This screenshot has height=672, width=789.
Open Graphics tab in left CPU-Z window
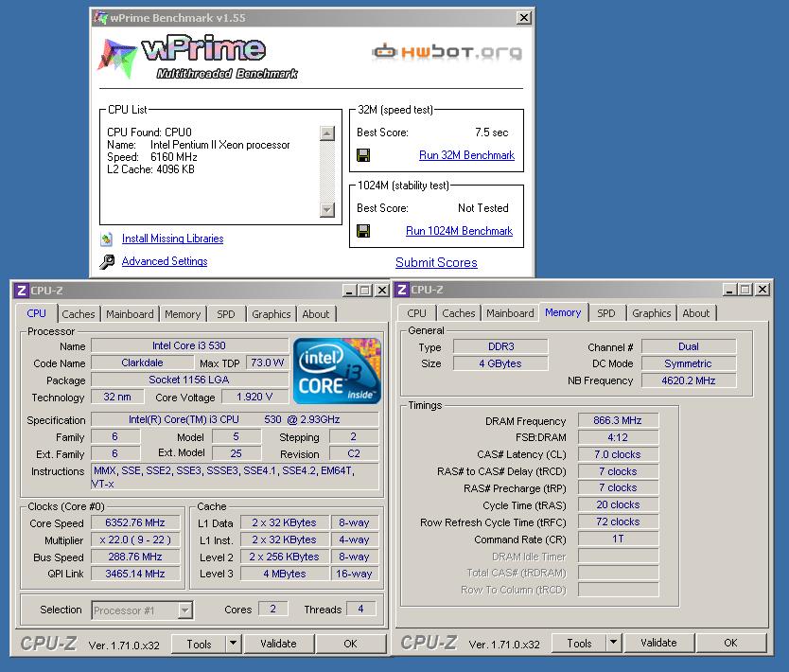[272, 314]
